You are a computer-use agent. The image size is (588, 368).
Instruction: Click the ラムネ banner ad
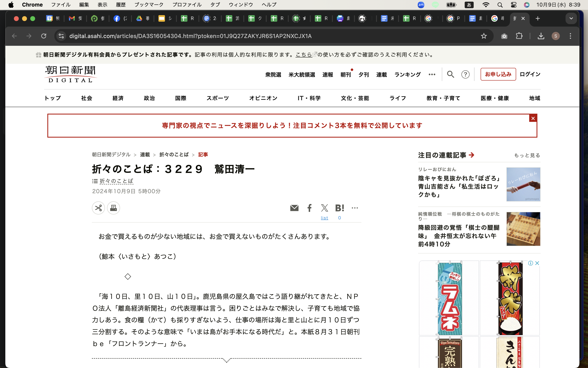(x=449, y=298)
